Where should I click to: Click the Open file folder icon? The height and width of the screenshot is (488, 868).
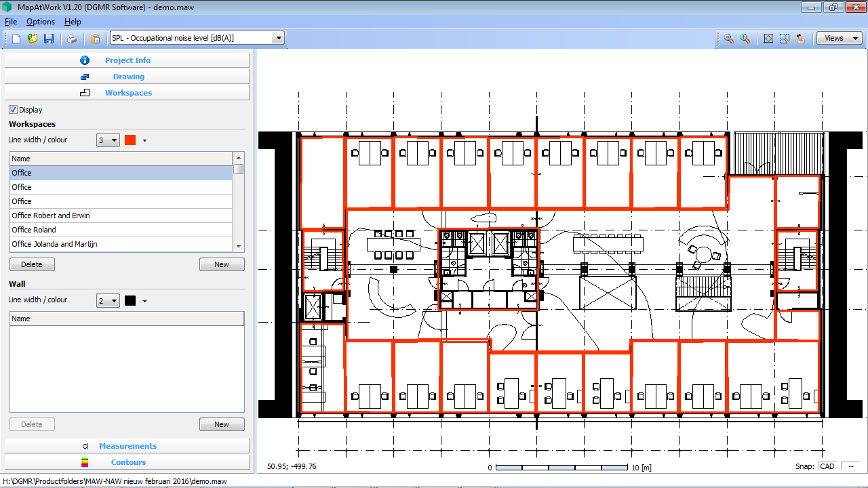click(x=33, y=39)
